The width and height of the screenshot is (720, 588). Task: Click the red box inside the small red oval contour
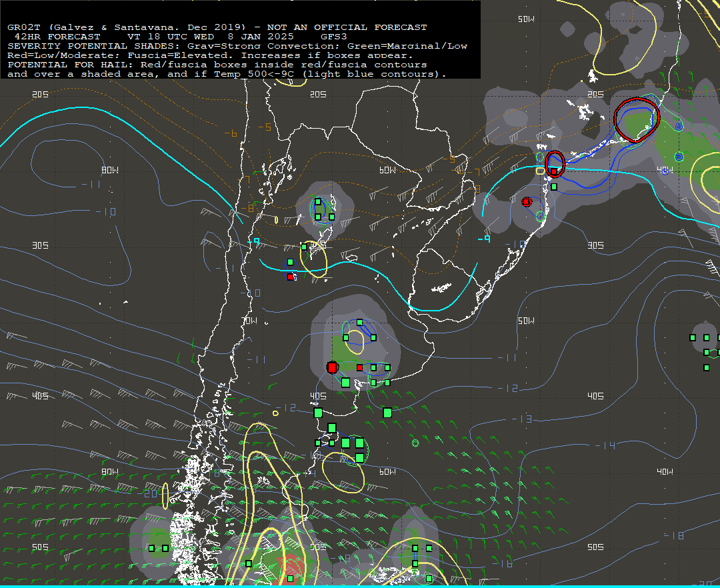pos(554,172)
